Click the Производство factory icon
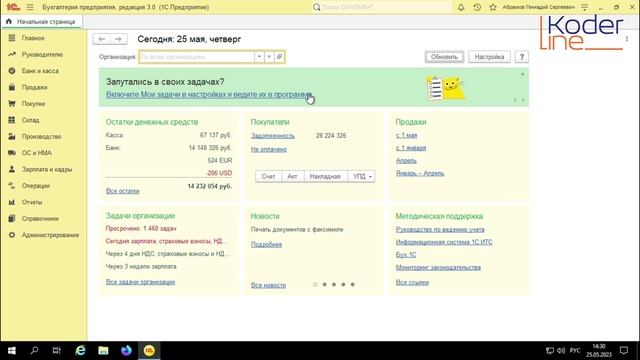The width and height of the screenshot is (640, 360). [x=12, y=136]
